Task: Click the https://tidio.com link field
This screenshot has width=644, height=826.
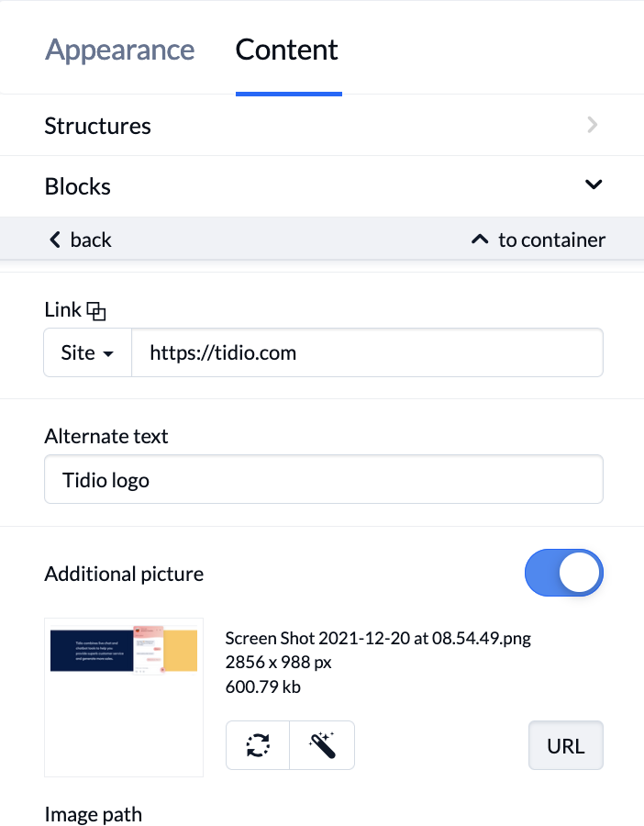Action: [367, 352]
